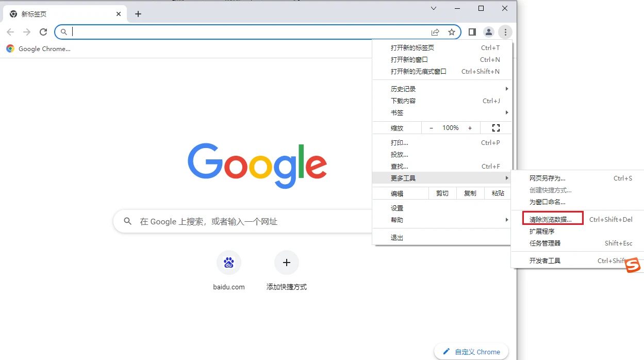Select 打开新的窗口 menu entry
This screenshot has height=360, width=644.
(x=442, y=59)
